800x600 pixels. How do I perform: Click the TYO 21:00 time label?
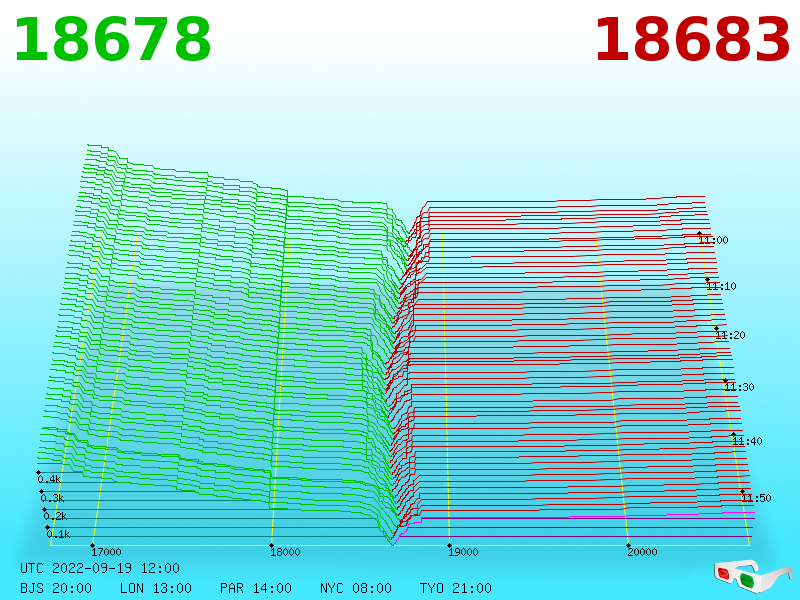(x=456, y=588)
